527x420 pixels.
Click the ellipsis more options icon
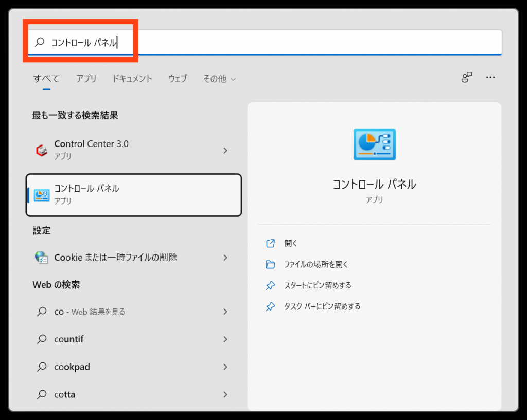[490, 78]
